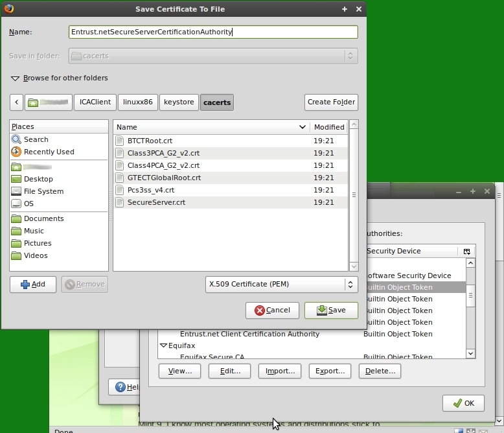Image resolution: width=504 pixels, height=433 pixels.
Task: Collapse the Equifax tree node
Action: click(x=164, y=346)
